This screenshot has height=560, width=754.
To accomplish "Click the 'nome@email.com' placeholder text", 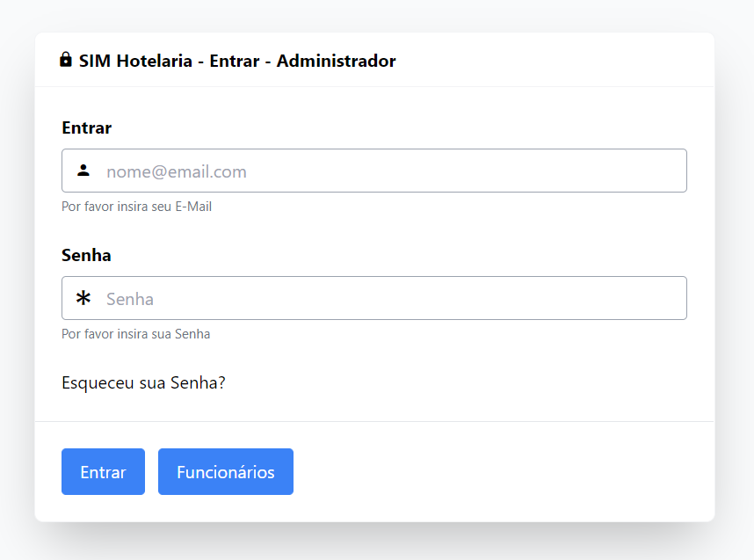I will click(177, 171).
